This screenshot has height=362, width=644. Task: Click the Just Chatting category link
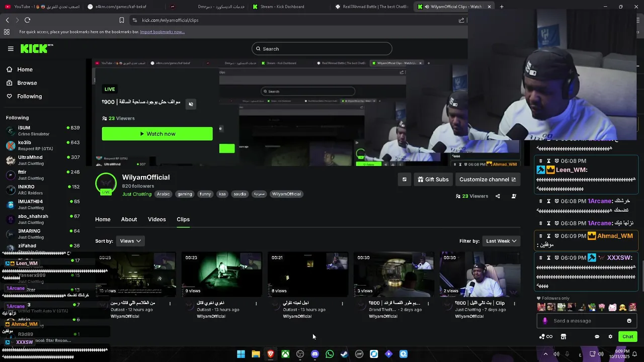point(136,194)
